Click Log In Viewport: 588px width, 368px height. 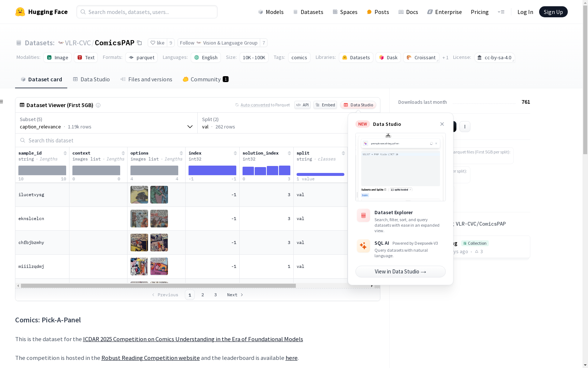(525, 12)
